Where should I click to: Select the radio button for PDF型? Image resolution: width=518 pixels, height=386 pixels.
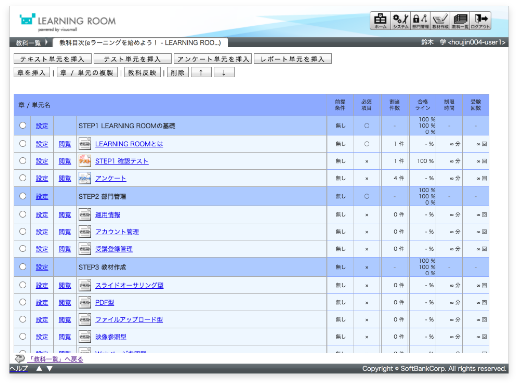22,302
